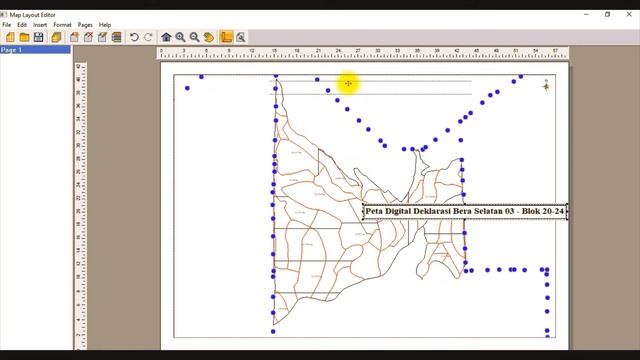Click the north arrow compass element
The width and height of the screenshot is (640, 360).
(x=546, y=86)
